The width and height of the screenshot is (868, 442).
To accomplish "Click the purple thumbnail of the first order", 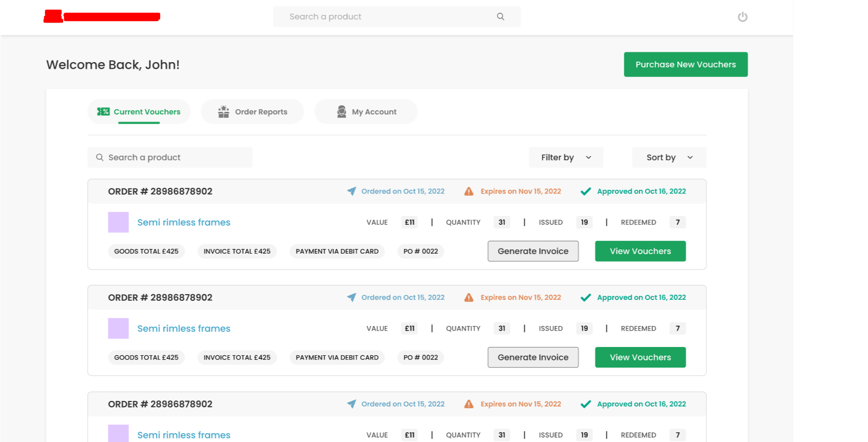I will 118,222.
